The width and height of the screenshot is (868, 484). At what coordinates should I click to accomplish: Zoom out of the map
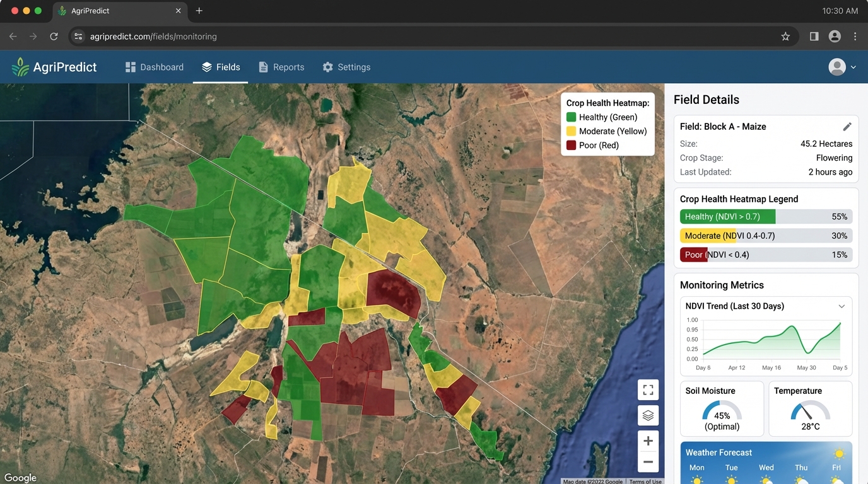tap(648, 462)
